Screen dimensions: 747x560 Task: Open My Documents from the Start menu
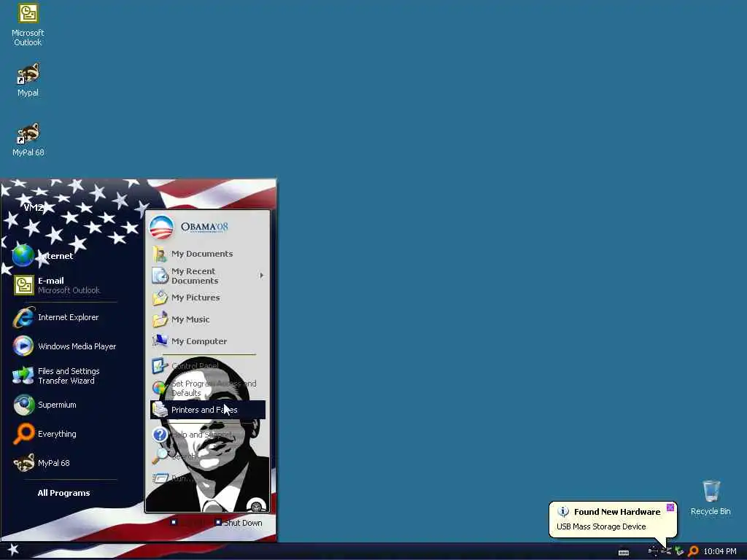coord(208,254)
